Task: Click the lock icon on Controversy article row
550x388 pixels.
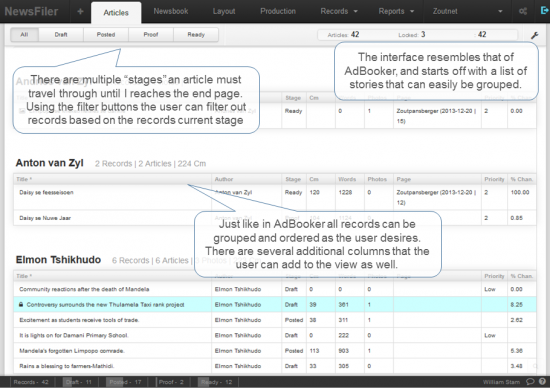Action: point(21,305)
